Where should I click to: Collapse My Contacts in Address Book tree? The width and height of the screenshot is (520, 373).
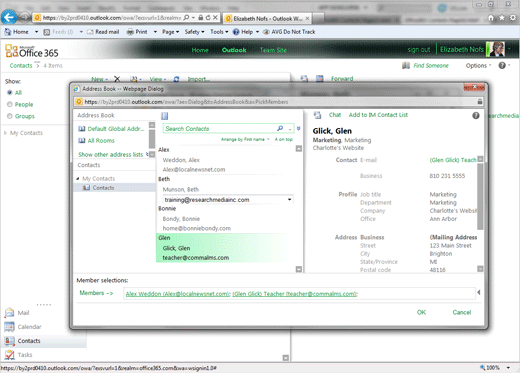pyautogui.click(x=78, y=179)
